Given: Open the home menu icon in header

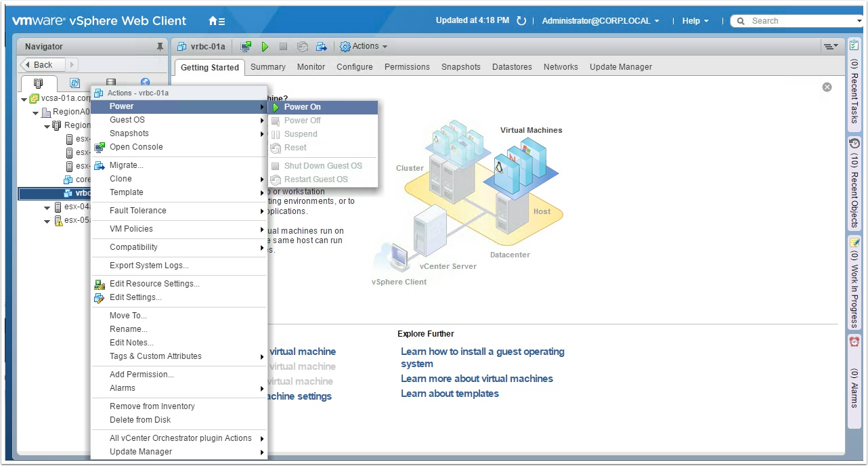Looking at the screenshot, I should [217, 21].
